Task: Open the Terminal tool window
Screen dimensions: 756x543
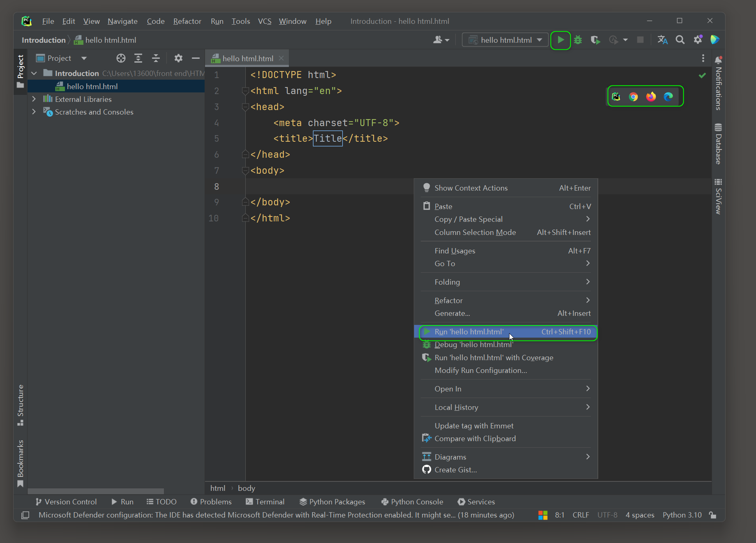Action: click(x=265, y=502)
